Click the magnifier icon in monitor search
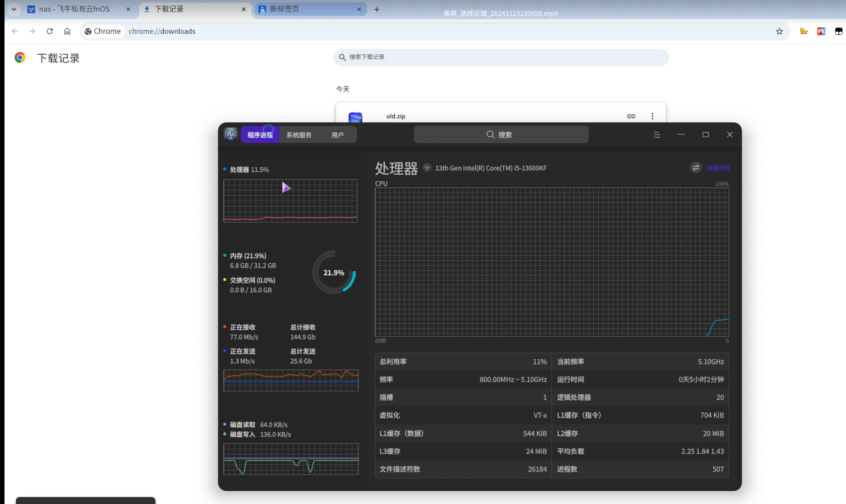846x504 pixels. (491, 135)
